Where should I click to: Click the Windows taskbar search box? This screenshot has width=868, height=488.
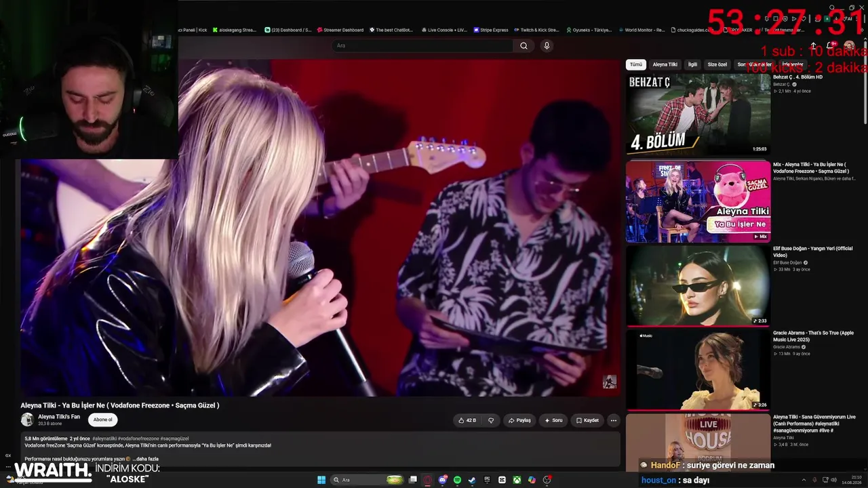pyautogui.click(x=366, y=480)
